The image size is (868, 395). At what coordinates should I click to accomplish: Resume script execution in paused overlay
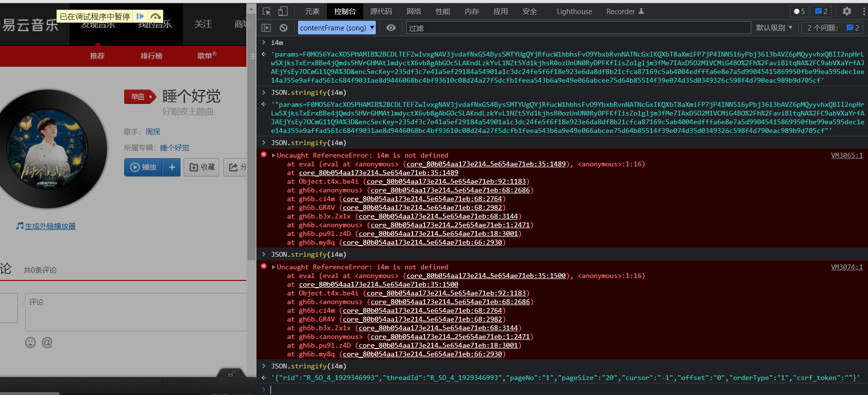(x=141, y=16)
